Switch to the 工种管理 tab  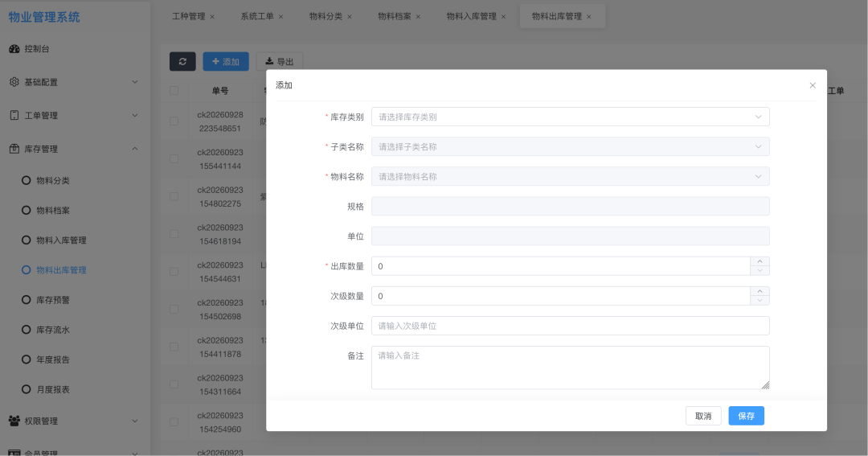click(188, 17)
